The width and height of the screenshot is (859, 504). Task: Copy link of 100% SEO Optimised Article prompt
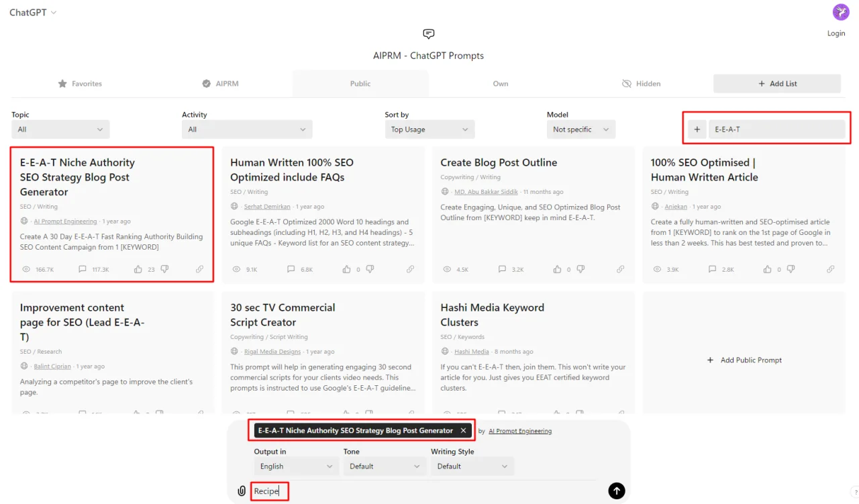[831, 269]
